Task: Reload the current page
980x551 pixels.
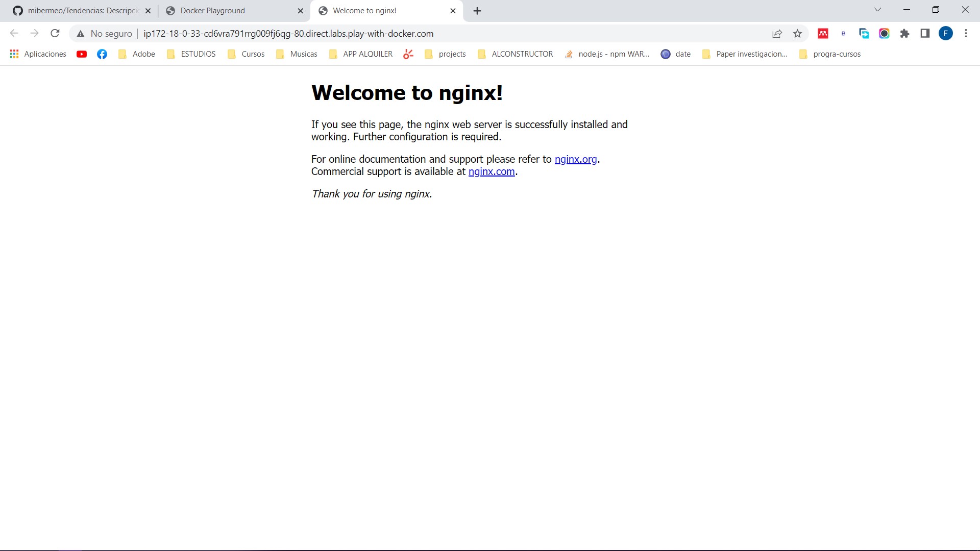Action: point(55,34)
